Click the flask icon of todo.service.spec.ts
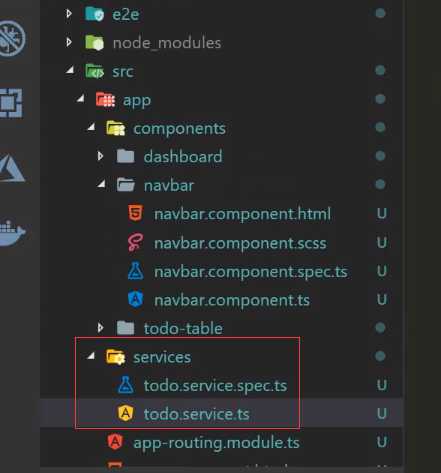441x473 pixels. click(126, 385)
